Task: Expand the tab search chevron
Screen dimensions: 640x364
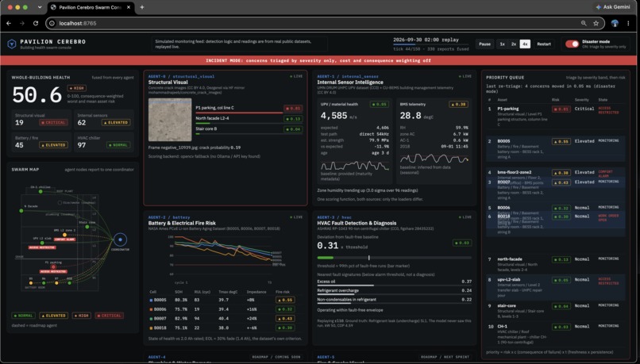Action: tap(39, 7)
